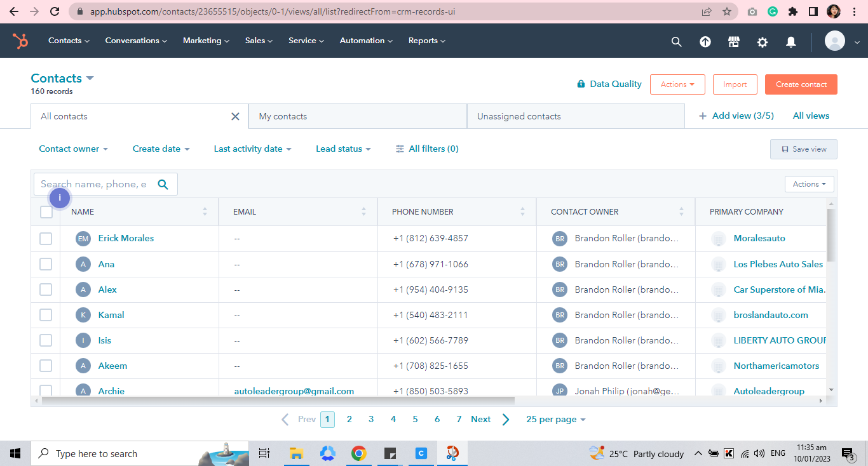The height and width of the screenshot is (466, 868).
Task: Tick the checkbox for contact Isis
Action: coord(46,340)
